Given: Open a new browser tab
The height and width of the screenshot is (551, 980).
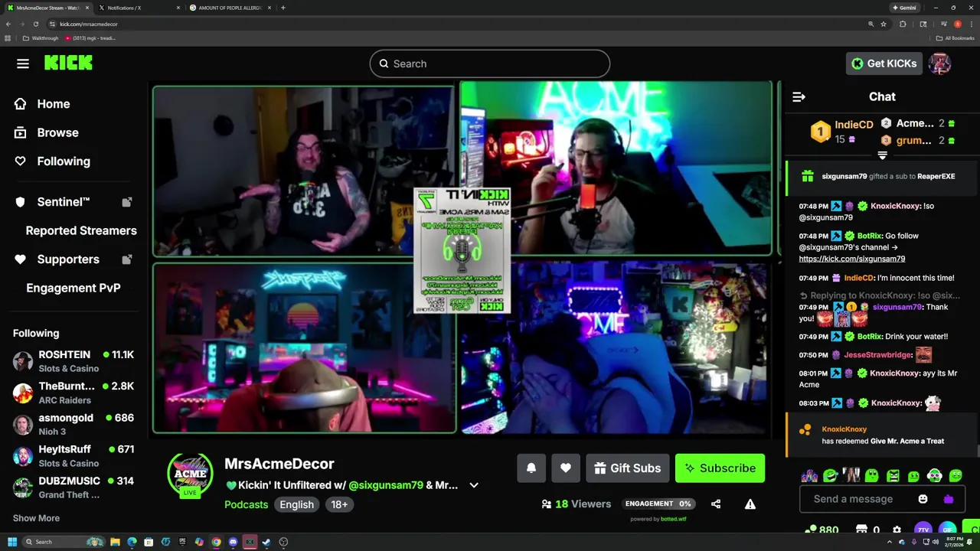Looking at the screenshot, I should point(283,8).
